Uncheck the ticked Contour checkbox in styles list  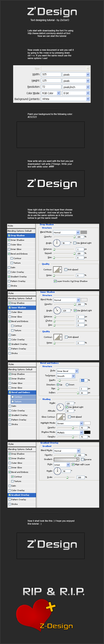click(x=12, y=477)
